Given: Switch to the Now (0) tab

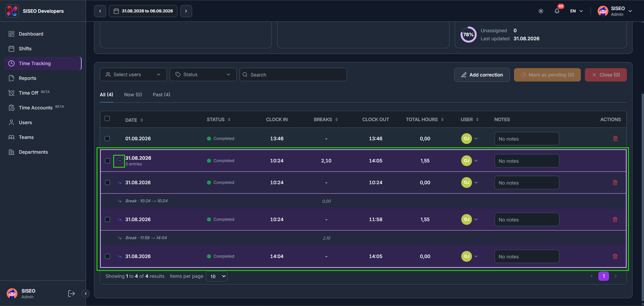Looking at the screenshot, I should click(133, 95).
